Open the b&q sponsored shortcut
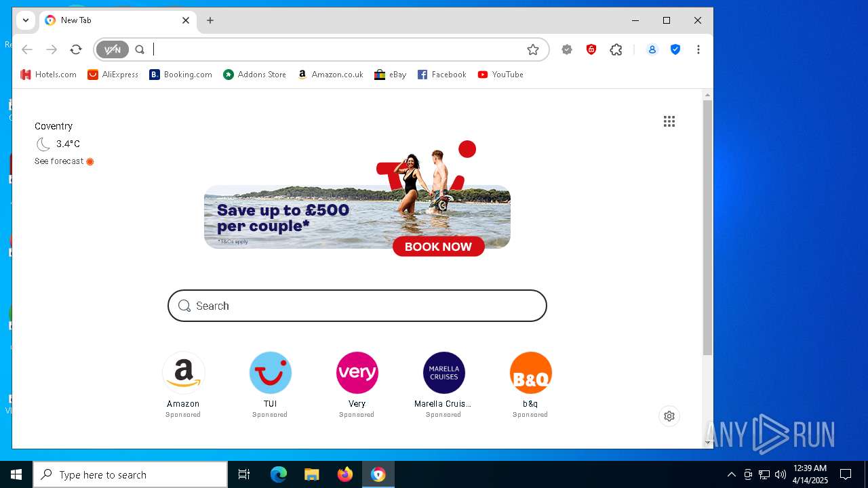Image resolution: width=868 pixels, height=488 pixels. tap(530, 384)
